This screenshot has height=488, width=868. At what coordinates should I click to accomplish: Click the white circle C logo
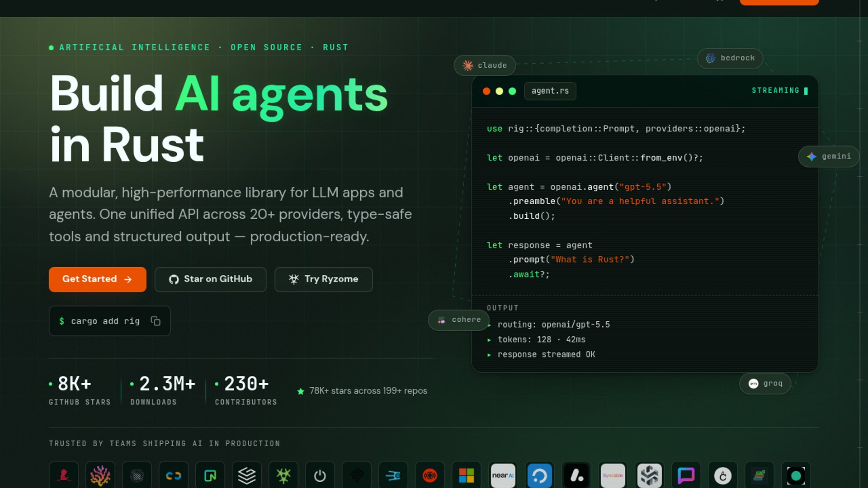(x=723, y=475)
